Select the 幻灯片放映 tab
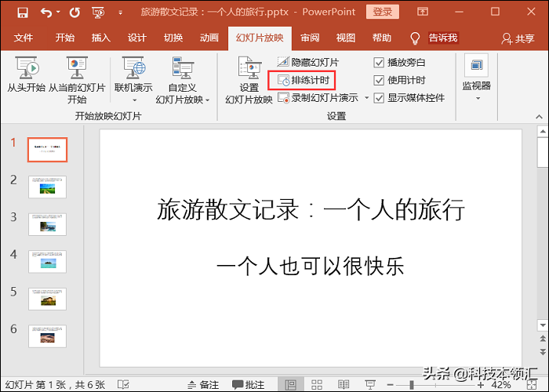The image size is (549, 392). pos(260,38)
